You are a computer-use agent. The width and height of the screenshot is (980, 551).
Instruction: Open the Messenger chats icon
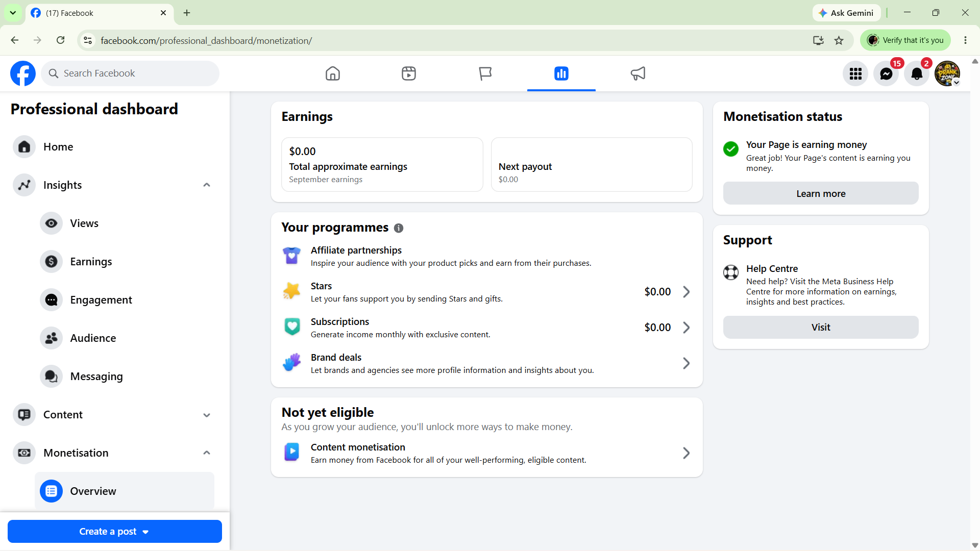pyautogui.click(x=886, y=74)
